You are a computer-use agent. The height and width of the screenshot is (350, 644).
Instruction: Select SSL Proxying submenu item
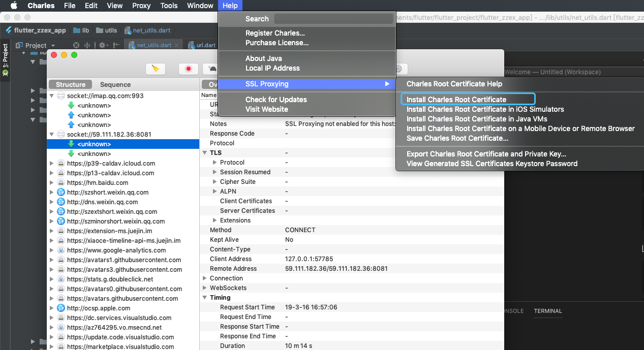coord(307,84)
